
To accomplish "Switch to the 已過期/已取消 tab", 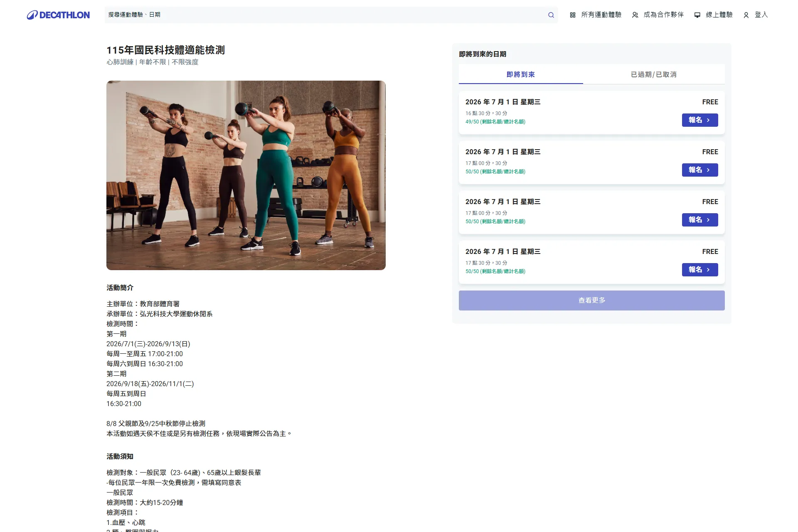I will (x=654, y=74).
